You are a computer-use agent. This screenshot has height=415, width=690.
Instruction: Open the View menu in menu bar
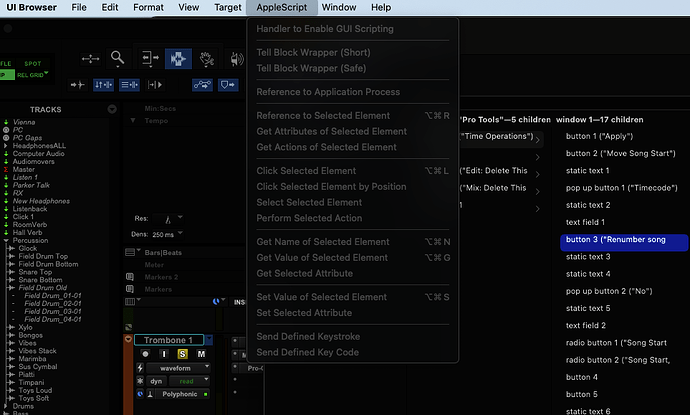[188, 7]
